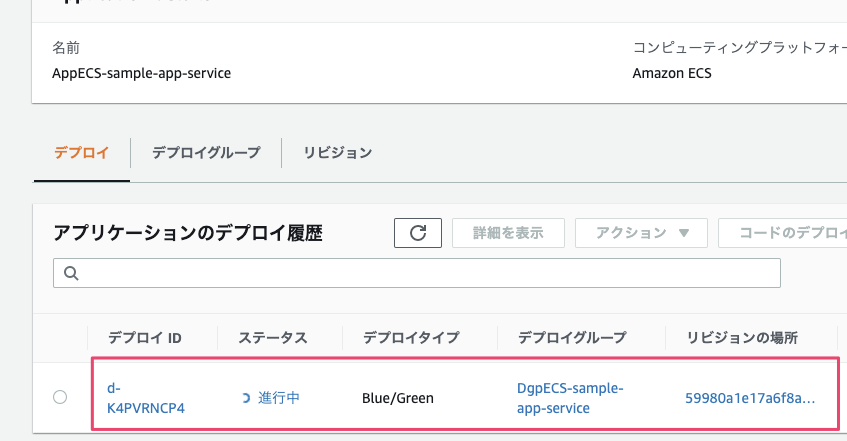Focus the deployment history search field
Screen dimensions: 847x441
tap(420, 272)
